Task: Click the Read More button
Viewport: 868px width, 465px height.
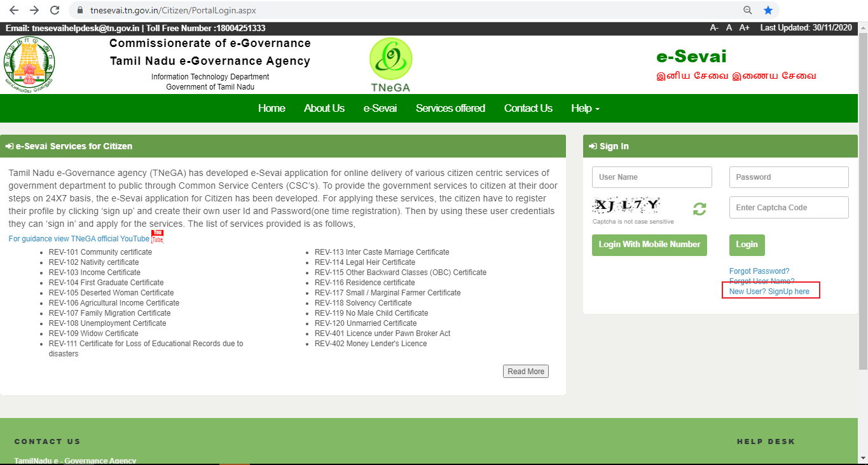Action: coord(526,372)
